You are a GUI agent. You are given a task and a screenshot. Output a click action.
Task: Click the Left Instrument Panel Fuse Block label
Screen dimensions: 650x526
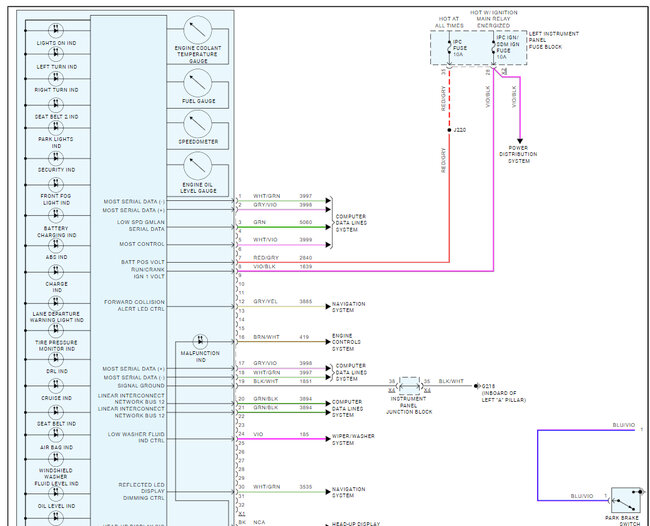[553, 40]
